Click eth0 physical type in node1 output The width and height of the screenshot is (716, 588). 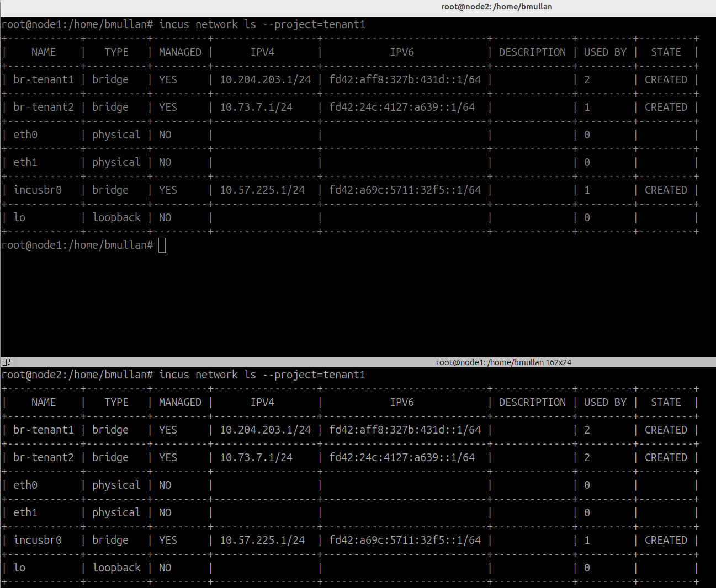[116, 135]
